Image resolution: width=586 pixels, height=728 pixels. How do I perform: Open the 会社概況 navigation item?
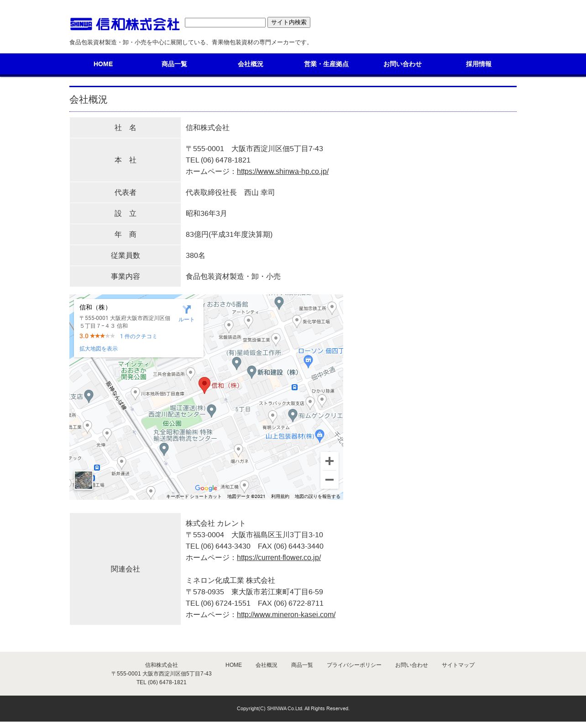(x=251, y=64)
